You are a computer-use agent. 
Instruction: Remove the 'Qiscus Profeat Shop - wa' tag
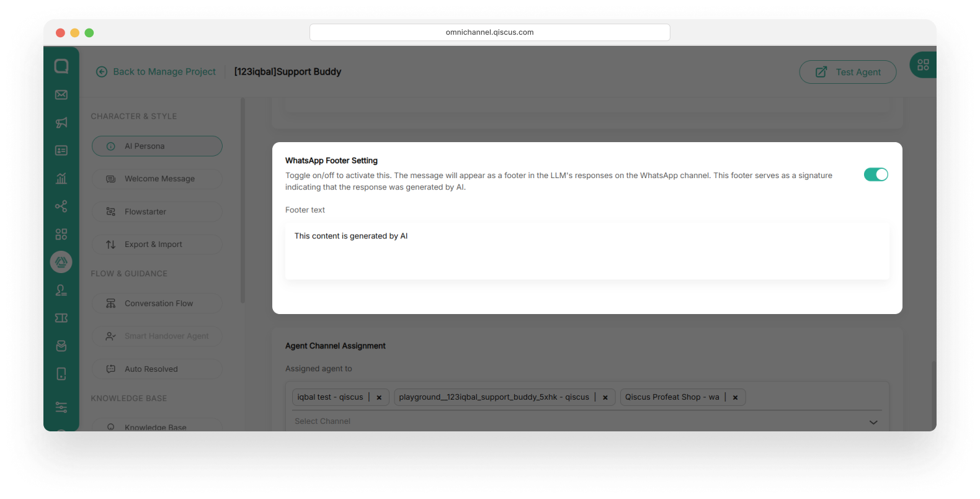click(x=735, y=398)
